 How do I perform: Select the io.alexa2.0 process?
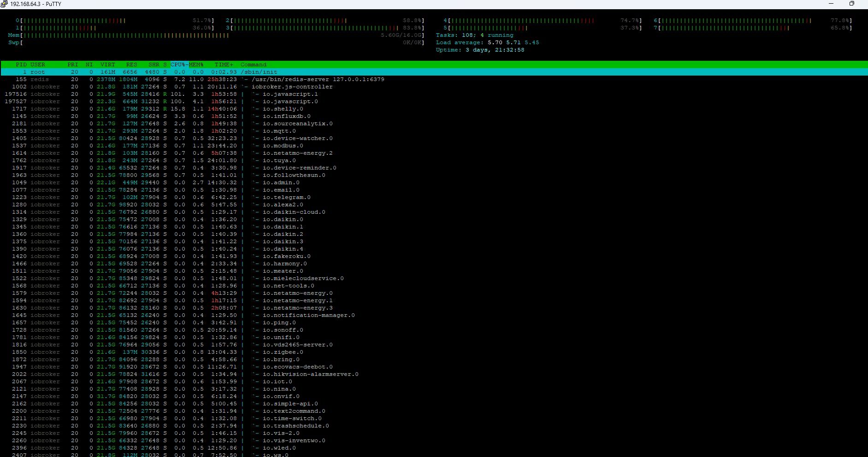(434, 205)
